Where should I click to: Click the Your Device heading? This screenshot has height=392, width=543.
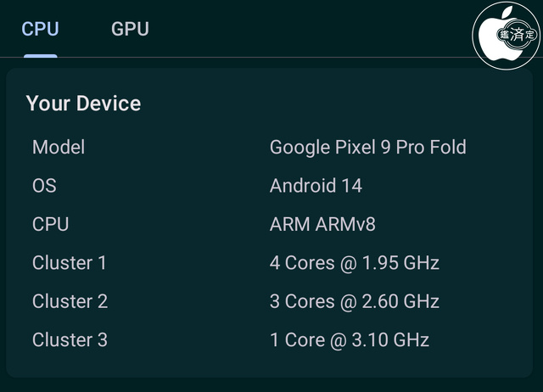(83, 104)
